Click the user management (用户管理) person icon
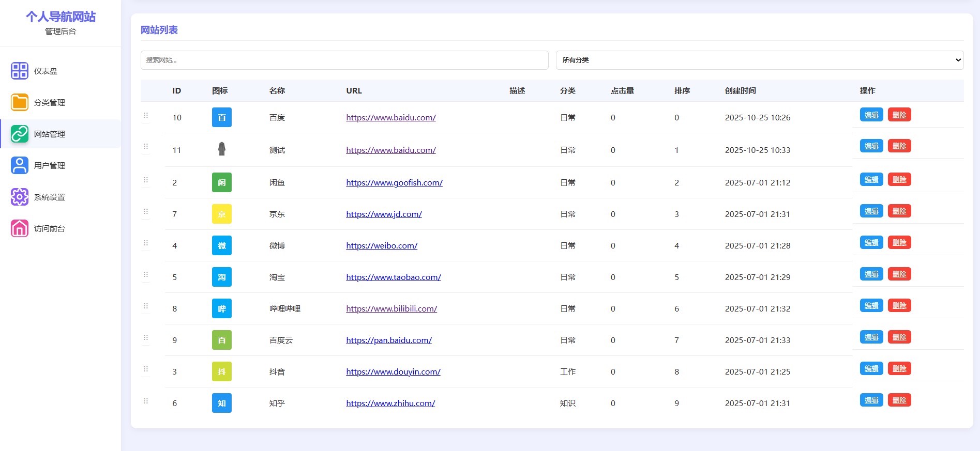This screenshot has width=980, height=451. 20,165
